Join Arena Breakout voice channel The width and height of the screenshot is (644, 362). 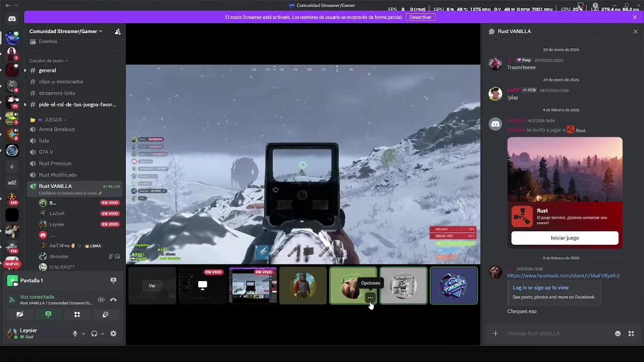pyautogui.click(x=73, y=129)
